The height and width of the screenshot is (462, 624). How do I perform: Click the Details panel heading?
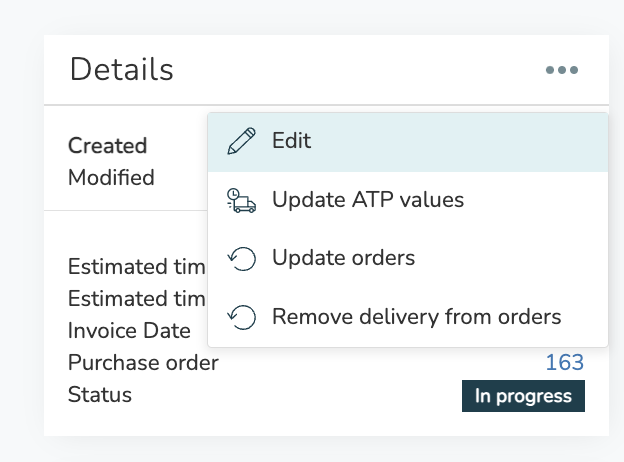[x=121, y=69]
